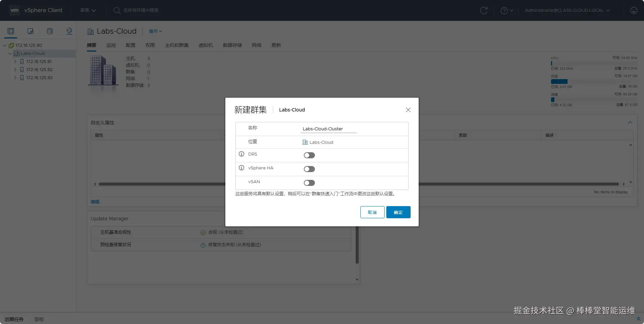The width and height of the screenshot is (644, 324).
Task: Click the CPU usage bar
Action: click(x=594, y=63)
